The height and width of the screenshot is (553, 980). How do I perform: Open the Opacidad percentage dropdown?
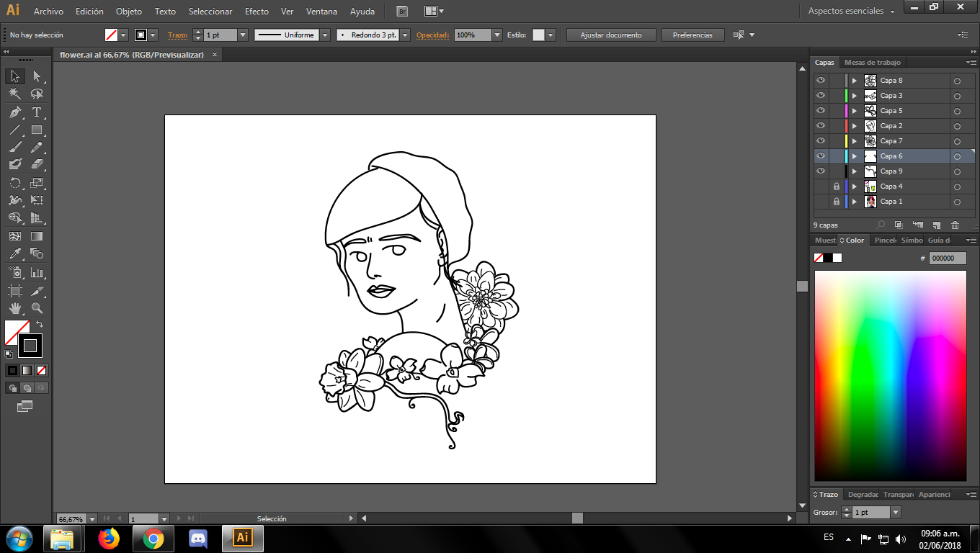[x=496, y=35]
